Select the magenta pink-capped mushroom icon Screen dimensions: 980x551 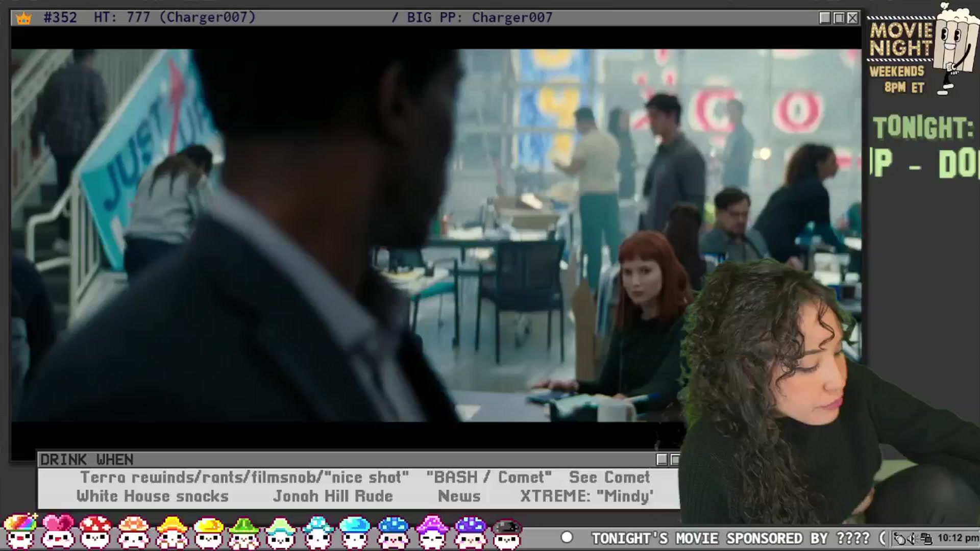click(432, 532)
